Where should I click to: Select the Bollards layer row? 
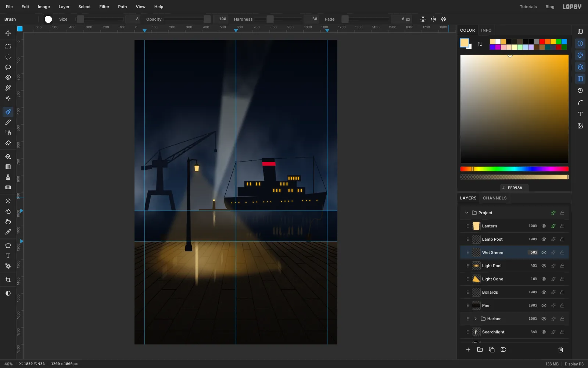pyautogui.click(x=514, y=292)
